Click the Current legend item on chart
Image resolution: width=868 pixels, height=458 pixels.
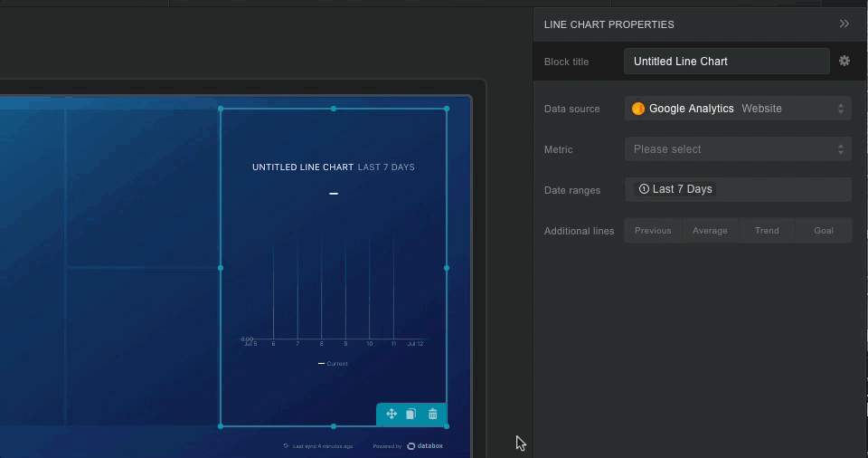point(334,364)
